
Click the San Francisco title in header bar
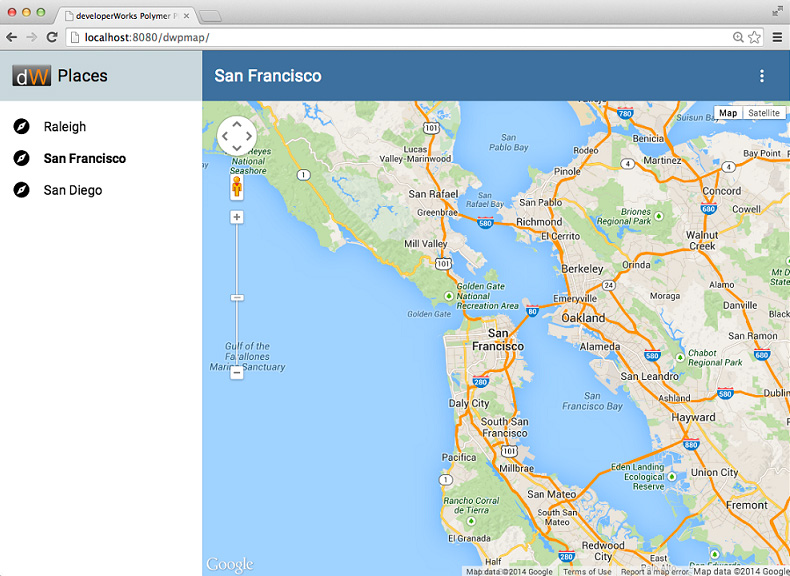(x=268, y=76)
